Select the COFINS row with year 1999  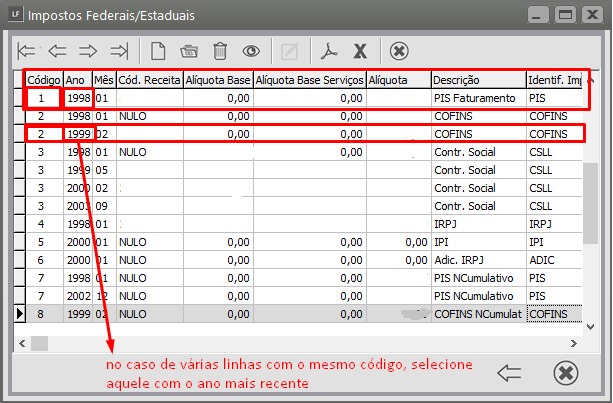[476, 134]
